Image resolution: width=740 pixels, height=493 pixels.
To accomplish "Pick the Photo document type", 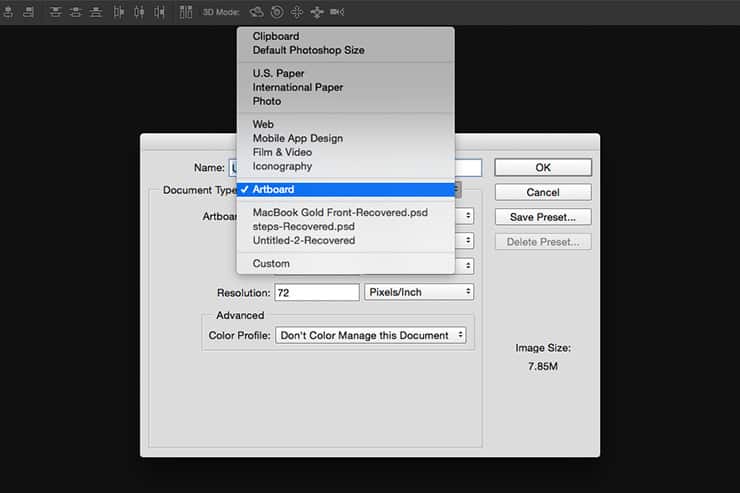I will pos(345,101).
